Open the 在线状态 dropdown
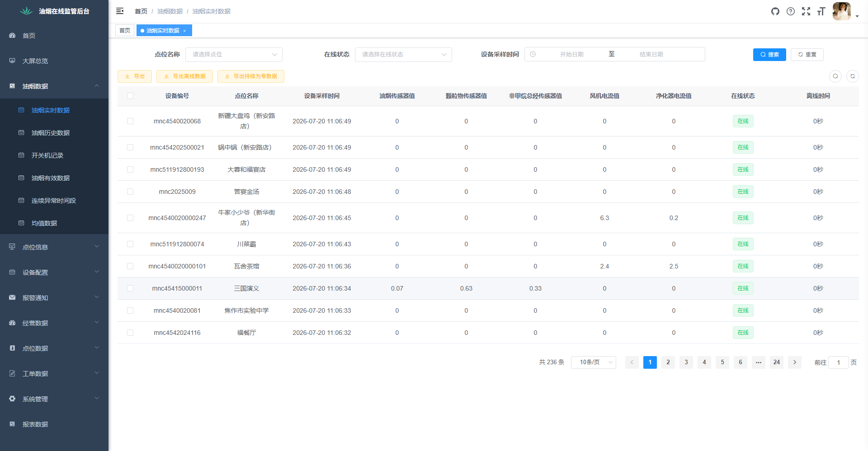This screenshot has width=868, height=451. point(403,54)
